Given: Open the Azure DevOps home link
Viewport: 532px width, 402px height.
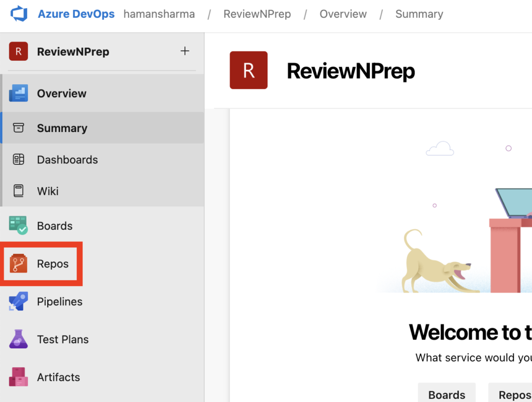Looking at the screenshot, I should point(76,14).
